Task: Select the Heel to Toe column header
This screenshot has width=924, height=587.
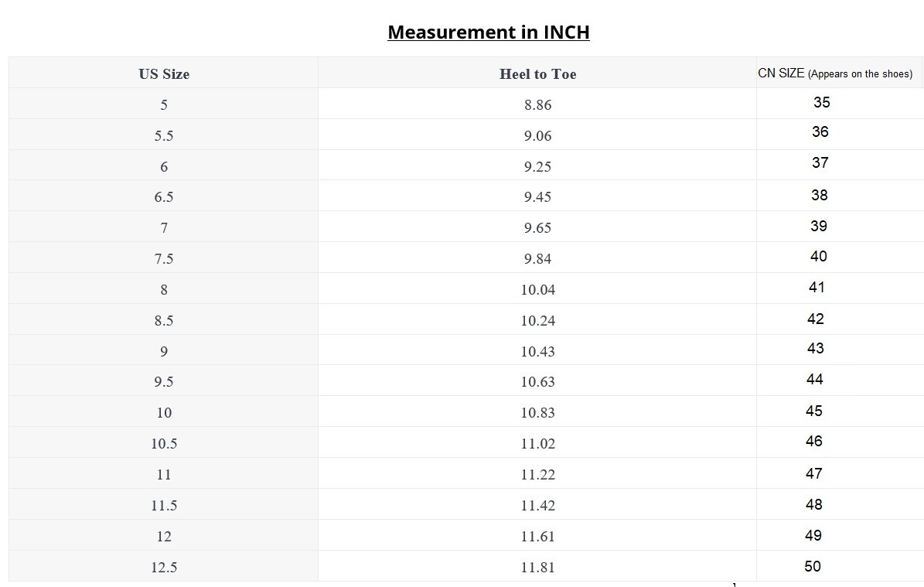Action: tap(537, 73)
